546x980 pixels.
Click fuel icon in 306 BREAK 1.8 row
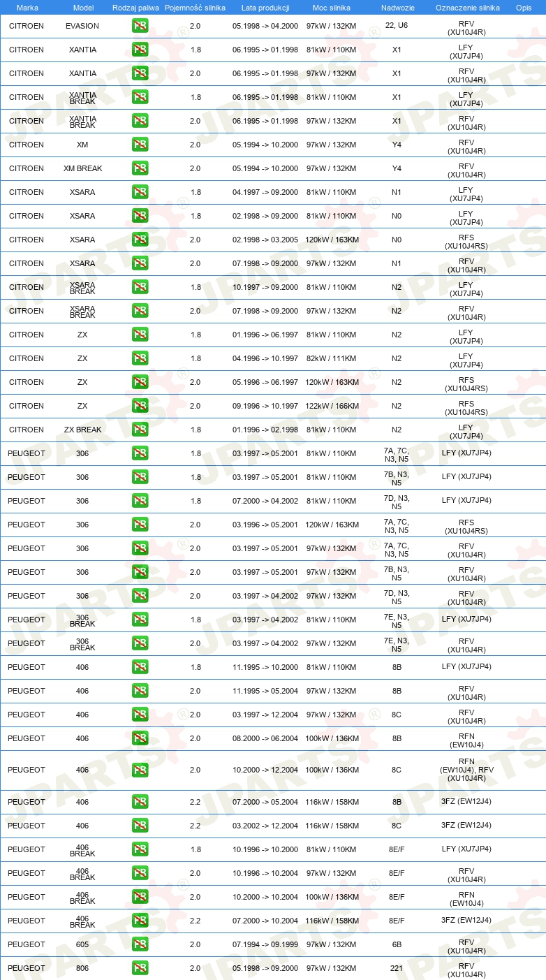point(140,620)
